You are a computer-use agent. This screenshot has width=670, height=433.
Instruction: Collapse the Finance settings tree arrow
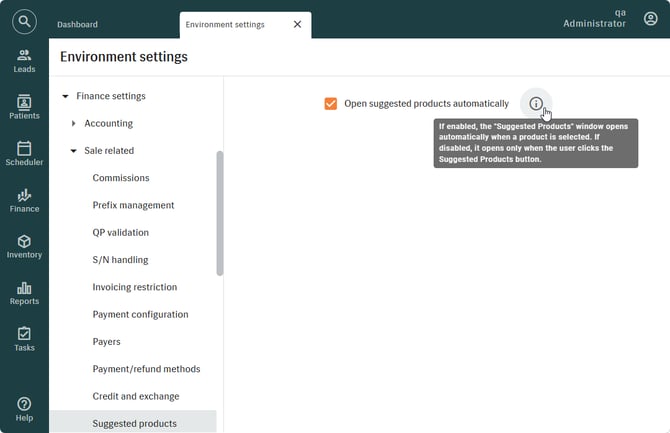click(65, 96)
